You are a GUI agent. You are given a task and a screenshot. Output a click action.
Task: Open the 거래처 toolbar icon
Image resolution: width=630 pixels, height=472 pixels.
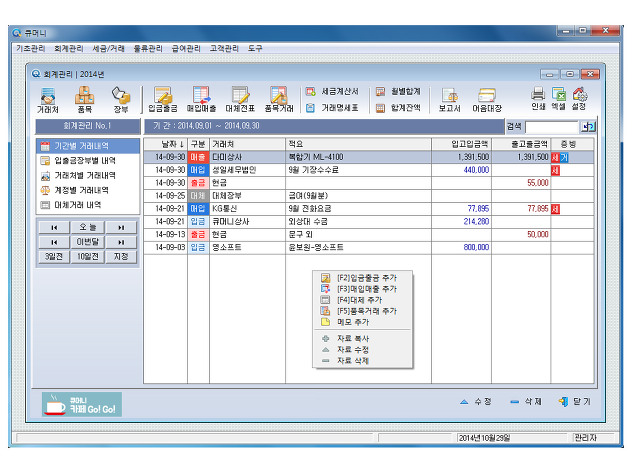coord(47,100)
